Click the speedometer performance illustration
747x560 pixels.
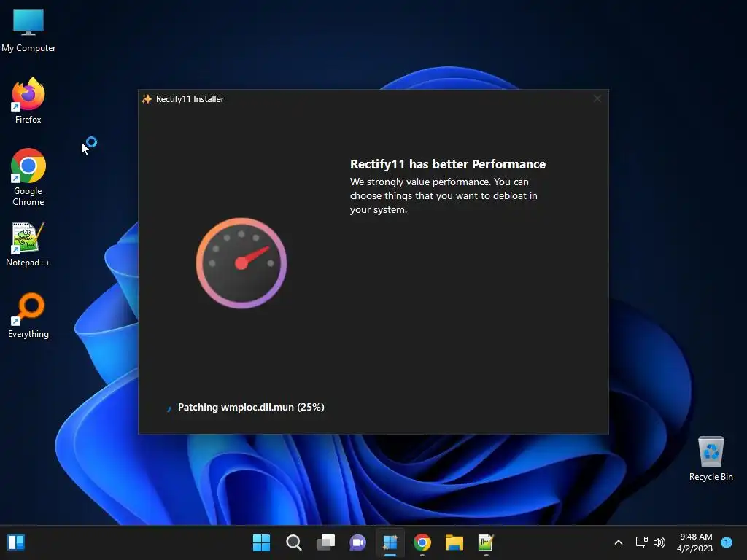241,263
